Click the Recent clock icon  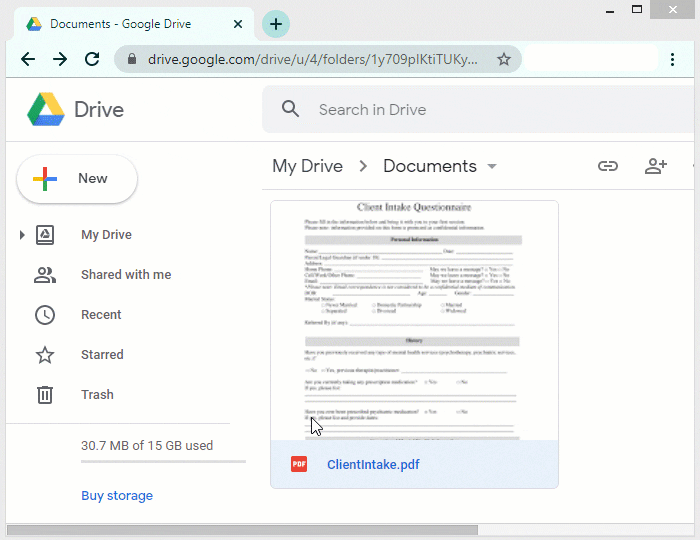(45, 315)
